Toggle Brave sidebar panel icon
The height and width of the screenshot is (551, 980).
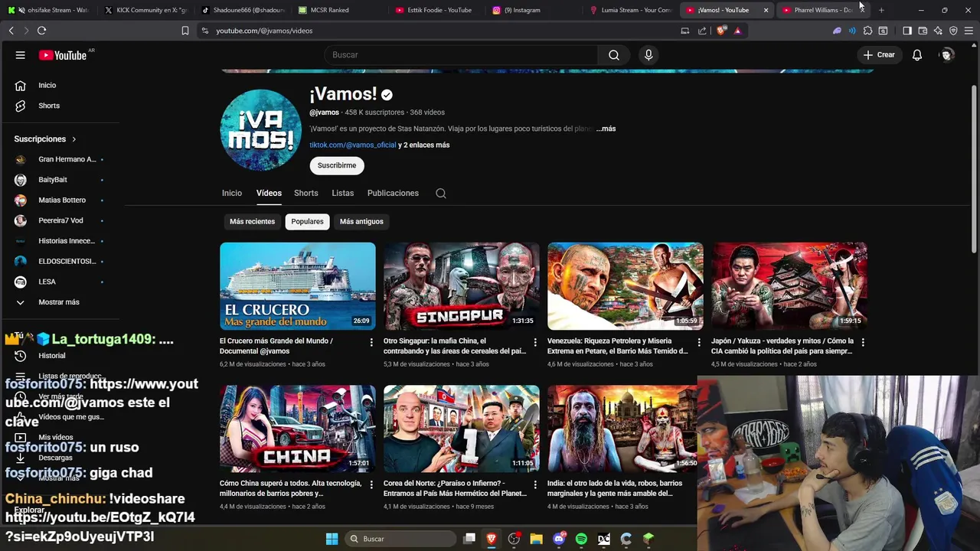tap(907, 31)
